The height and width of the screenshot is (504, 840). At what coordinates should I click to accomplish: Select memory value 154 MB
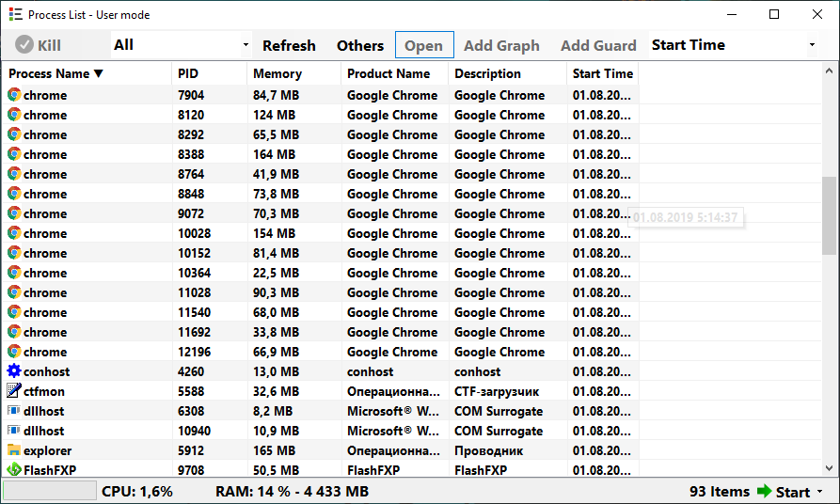pos(275,233)
